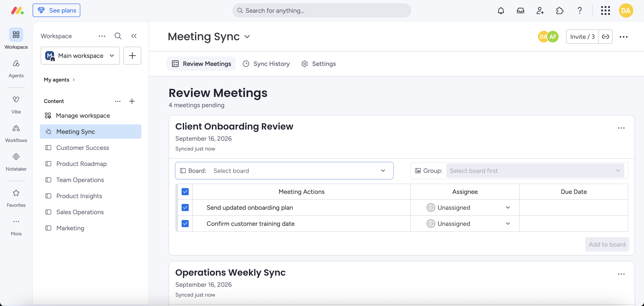Open the apps puzzle-piece icon

click(560, 10)
